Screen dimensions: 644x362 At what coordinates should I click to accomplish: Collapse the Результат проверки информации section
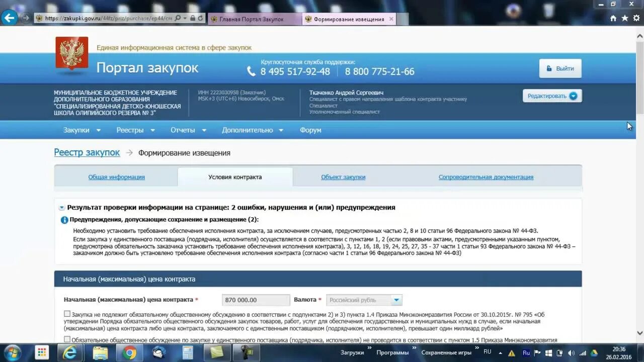61,208
